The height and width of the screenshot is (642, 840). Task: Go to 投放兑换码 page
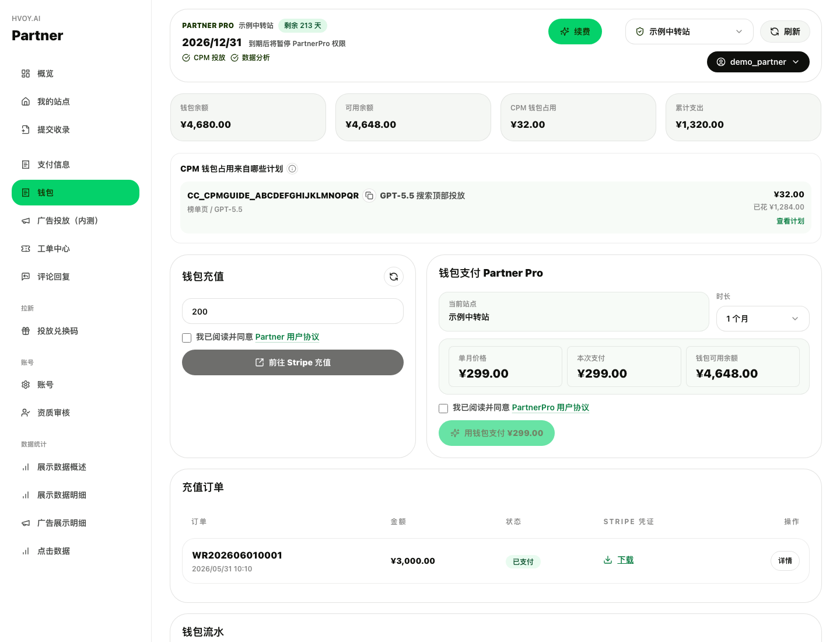(75, 331)
